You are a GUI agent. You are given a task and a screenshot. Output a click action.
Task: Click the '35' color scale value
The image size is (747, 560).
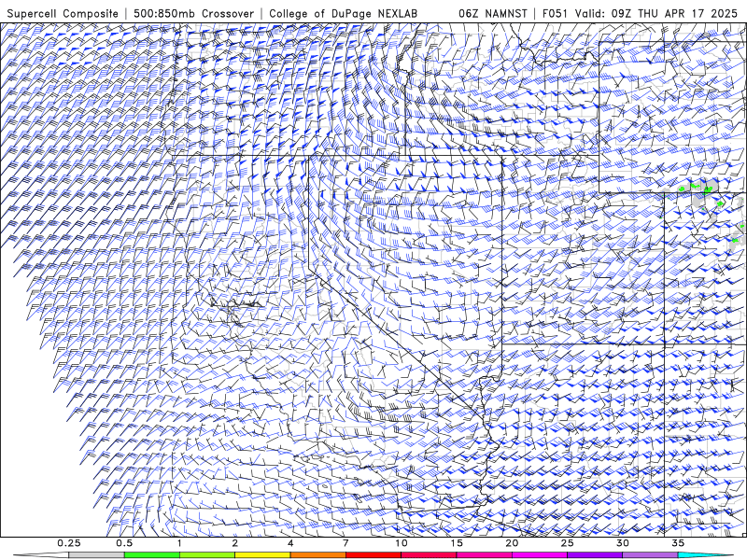(x=678, y=543)
